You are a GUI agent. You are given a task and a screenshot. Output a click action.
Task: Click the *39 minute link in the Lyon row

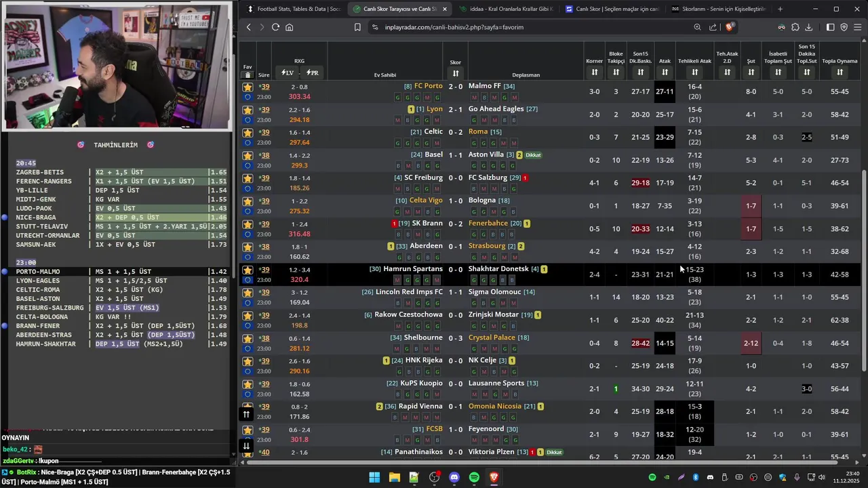264,109
